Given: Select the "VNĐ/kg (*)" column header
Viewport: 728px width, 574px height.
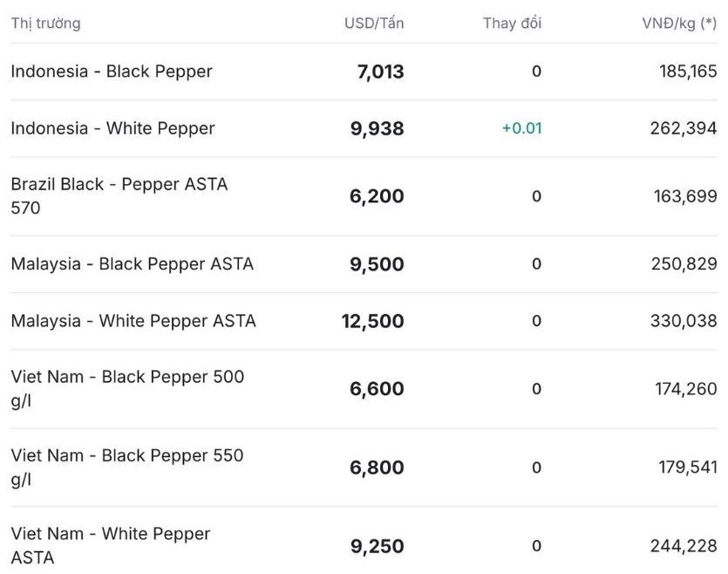Looking at the screenshot, I should tap(679, 24).
